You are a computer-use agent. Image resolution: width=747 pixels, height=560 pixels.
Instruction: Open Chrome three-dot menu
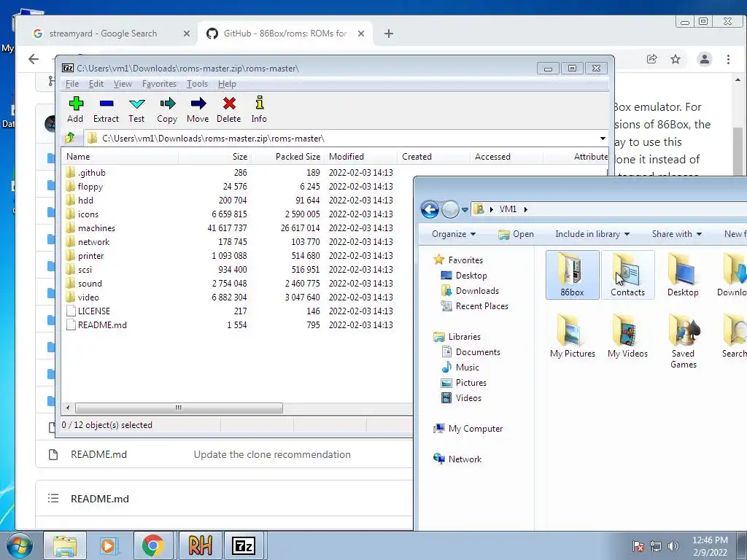point(728,59)
